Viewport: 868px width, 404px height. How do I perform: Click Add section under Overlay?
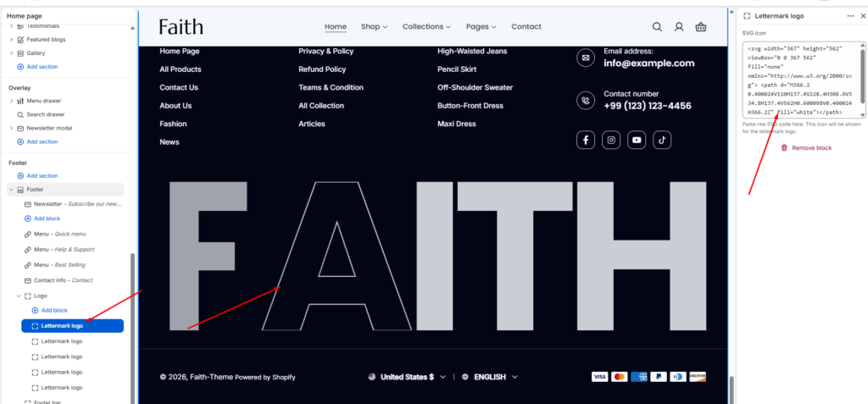point(37,141)
